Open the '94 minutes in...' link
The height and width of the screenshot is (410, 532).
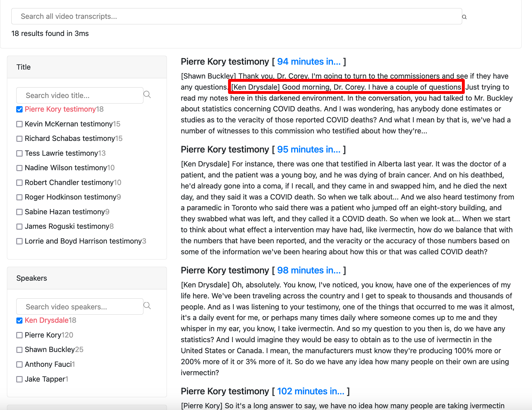pyautogui.click(x=309, y=61)
